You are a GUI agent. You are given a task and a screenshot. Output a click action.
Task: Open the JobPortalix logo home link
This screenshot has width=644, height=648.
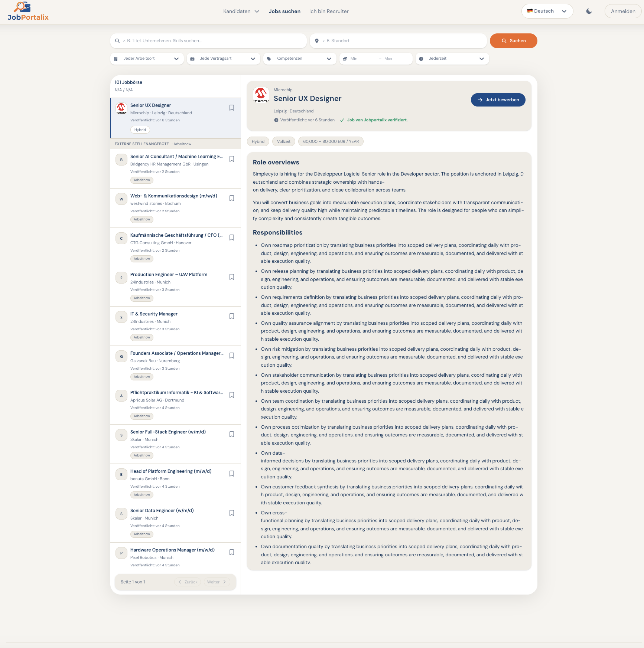(28, 12)
